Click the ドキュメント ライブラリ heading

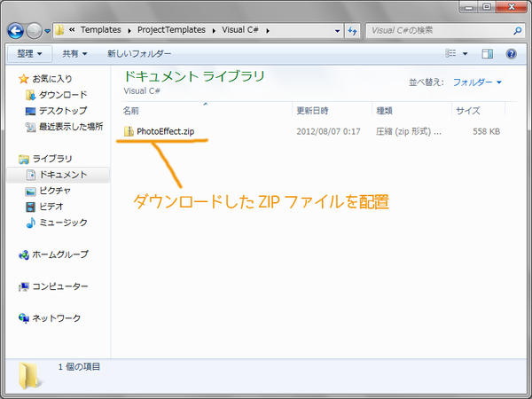pos(193,76)
